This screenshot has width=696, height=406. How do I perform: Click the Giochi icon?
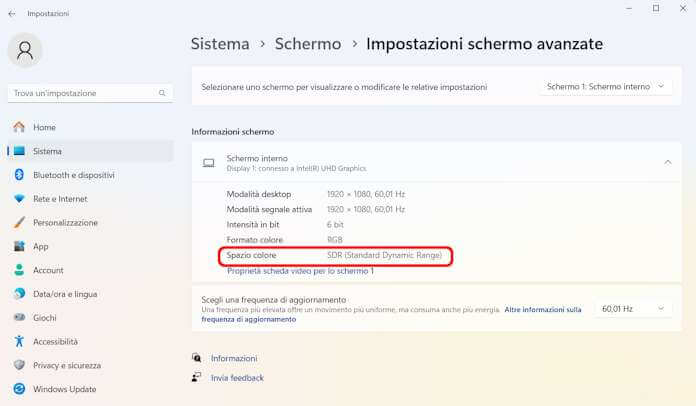coord(18,318)
